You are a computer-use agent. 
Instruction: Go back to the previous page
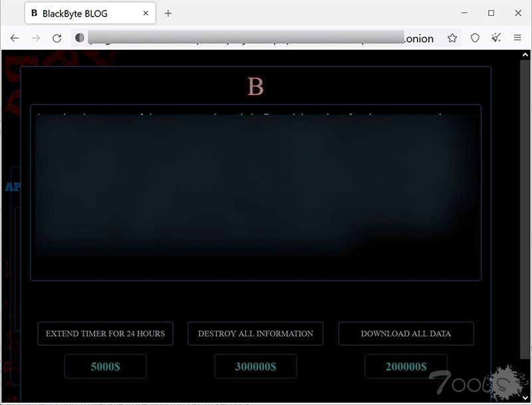(15, 39)
